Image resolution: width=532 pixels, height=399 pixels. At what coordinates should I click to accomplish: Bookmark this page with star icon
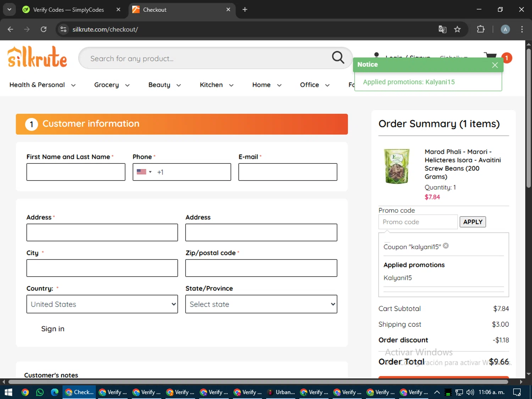click(x=457, y=29)
